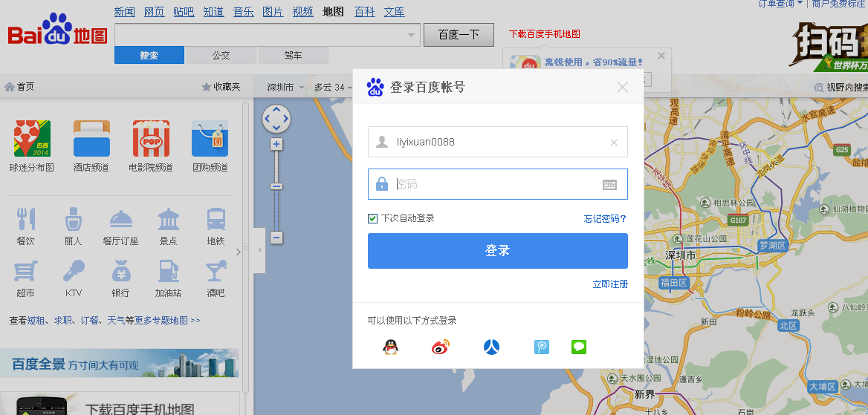868x415 pixels.
Task: Click the map zoom-in plus button
Action: (276, 144)
